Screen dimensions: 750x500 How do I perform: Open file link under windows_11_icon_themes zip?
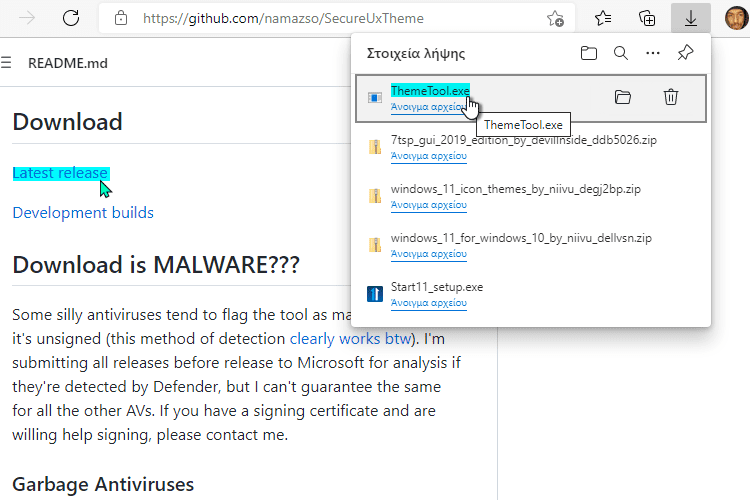429,205
